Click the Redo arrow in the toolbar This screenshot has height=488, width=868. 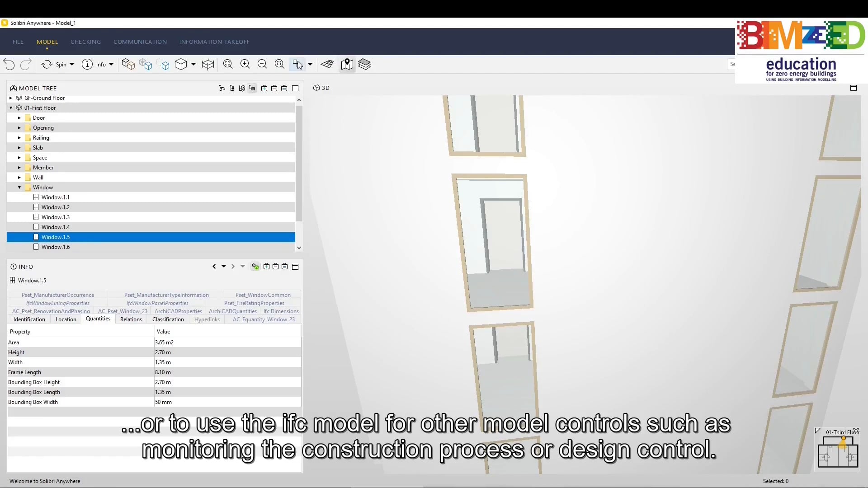pos(26,64)
